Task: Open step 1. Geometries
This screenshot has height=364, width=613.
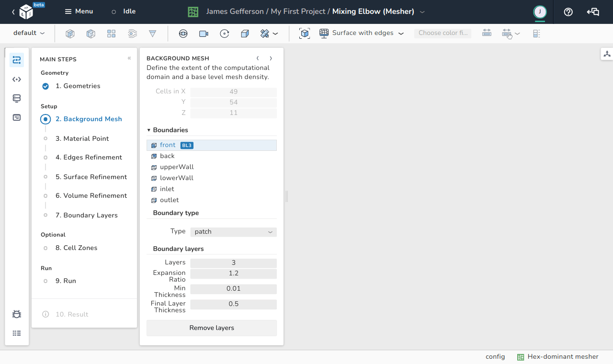Action: (x=78, y=86)
